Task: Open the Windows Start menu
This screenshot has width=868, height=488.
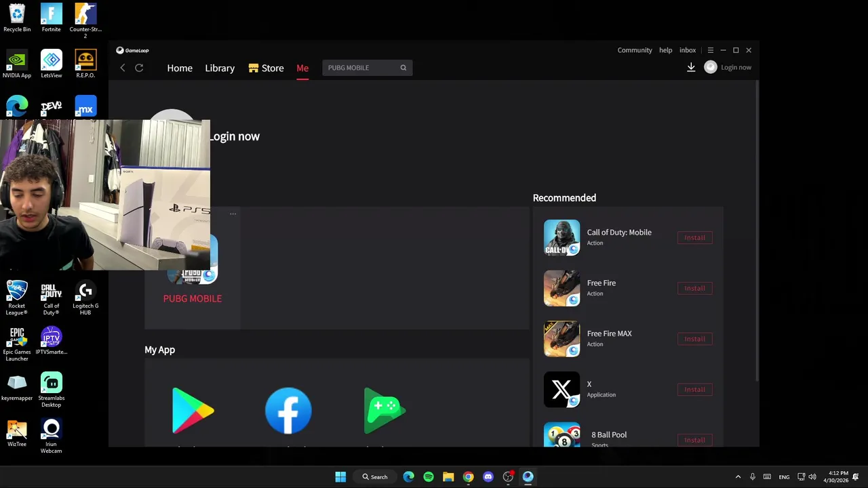Action: [340, 476]
